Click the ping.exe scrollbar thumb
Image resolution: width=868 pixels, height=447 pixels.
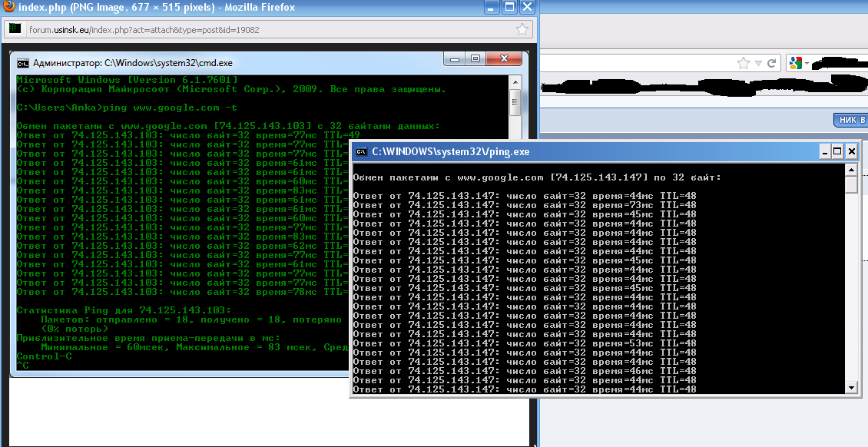point(850,185)
